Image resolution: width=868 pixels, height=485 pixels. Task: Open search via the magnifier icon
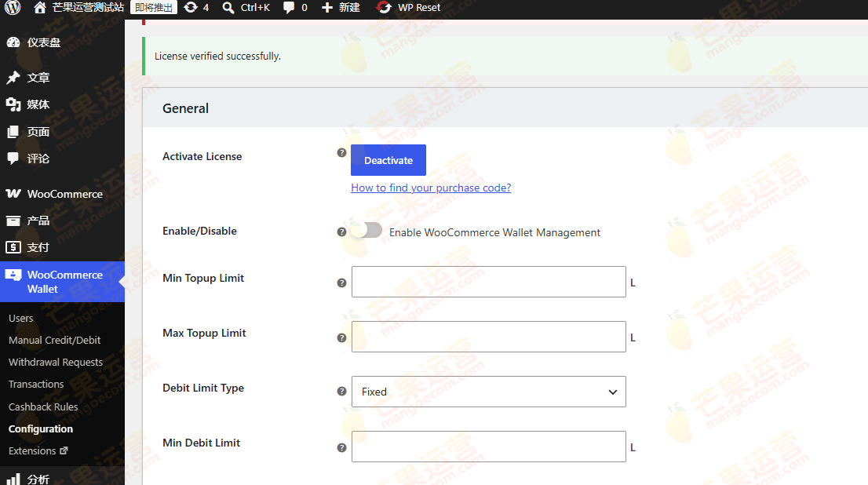228,7
